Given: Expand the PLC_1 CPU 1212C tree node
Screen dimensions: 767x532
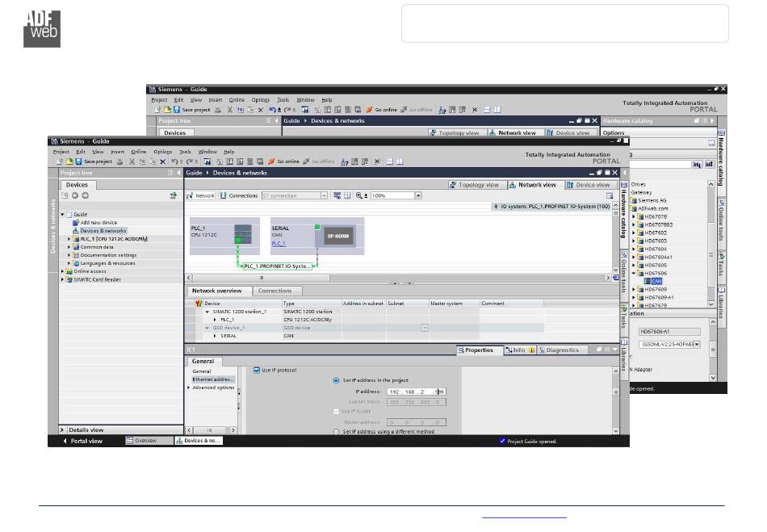Looking at the screenshot, I should click(69, 239).
